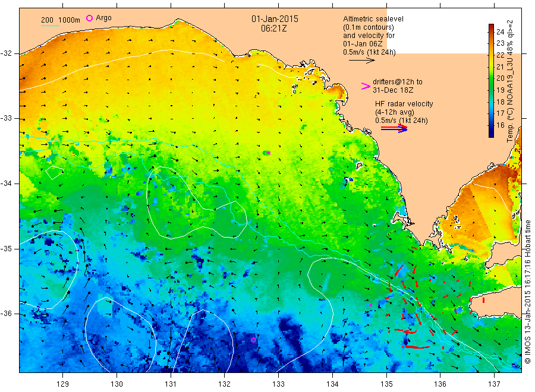This screenshot has height=392, width=535.
Task: Click the "06:21Z" time label
Action: tap(273, 29)
